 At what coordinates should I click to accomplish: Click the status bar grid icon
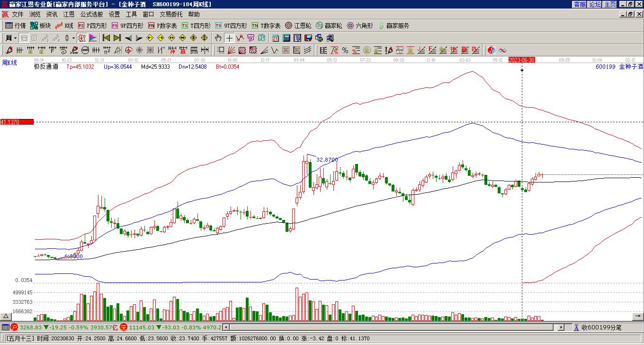[5, 327]
